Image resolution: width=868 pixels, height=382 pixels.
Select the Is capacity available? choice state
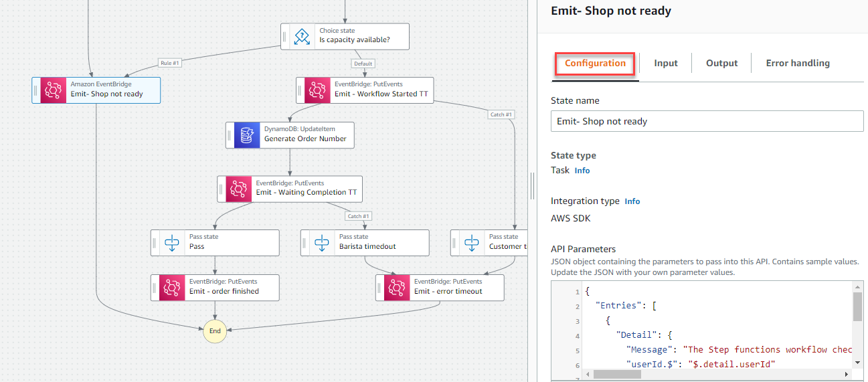pyautogui.click(x=345, y=37)
